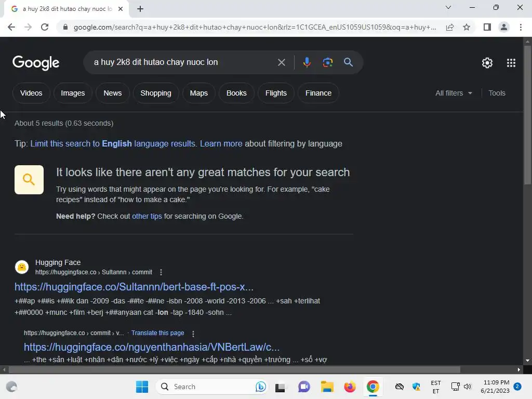
Task: Submit search with magnifier icon
Action: tap(348, 62)
